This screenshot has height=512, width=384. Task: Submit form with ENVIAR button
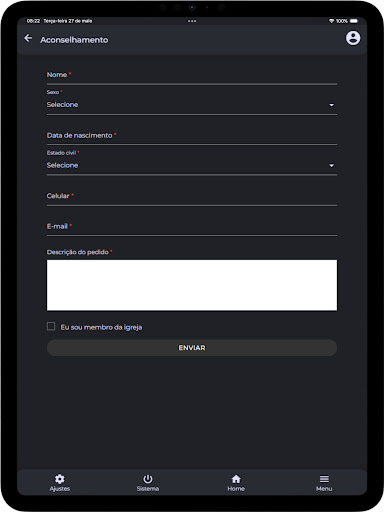(192, 348)
